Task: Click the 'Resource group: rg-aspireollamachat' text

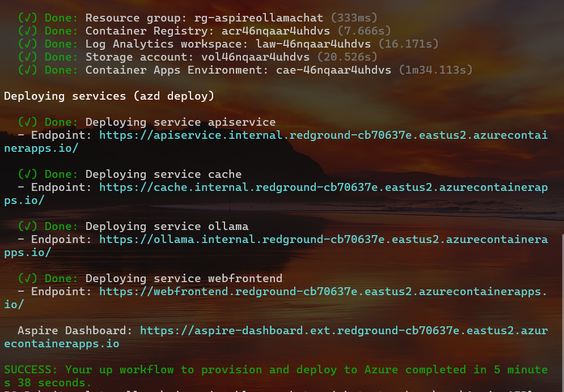Action: tap(204, 18)
